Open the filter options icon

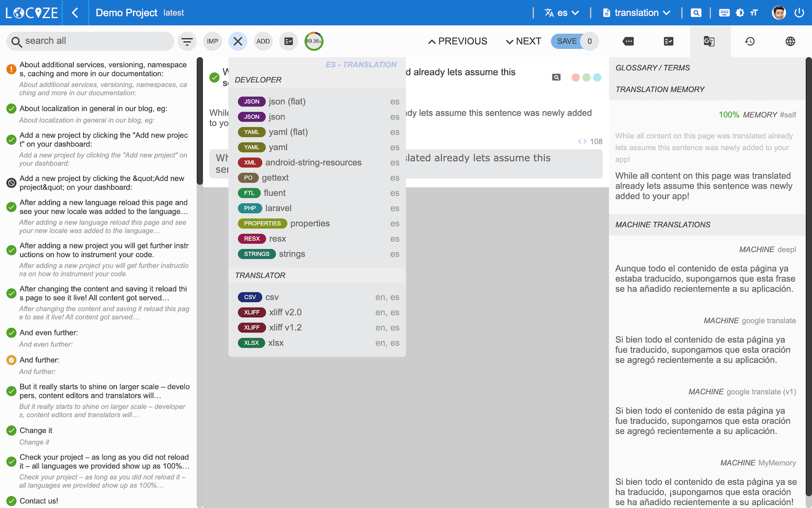(x=187, y=42)
